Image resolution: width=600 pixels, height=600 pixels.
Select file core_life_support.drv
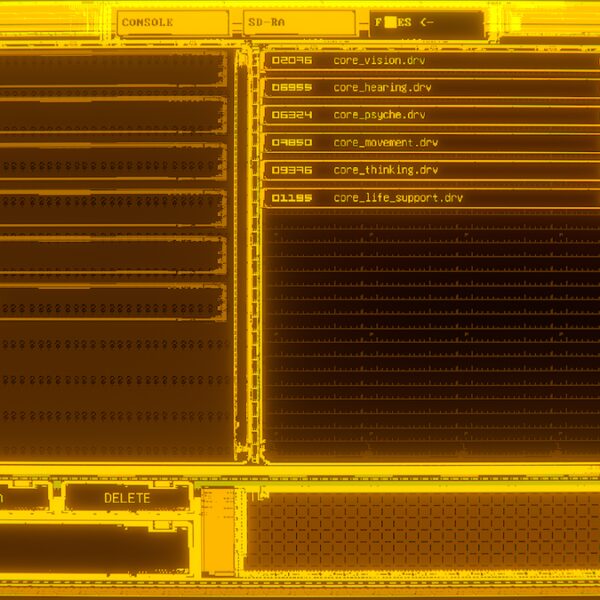pos(432,198)
